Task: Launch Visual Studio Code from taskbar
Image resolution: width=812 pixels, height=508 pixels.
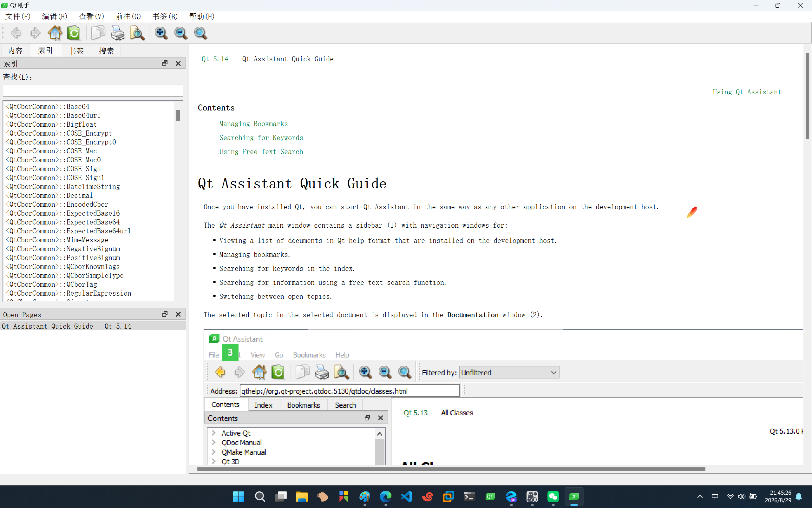Action: [x=406, y=496]
